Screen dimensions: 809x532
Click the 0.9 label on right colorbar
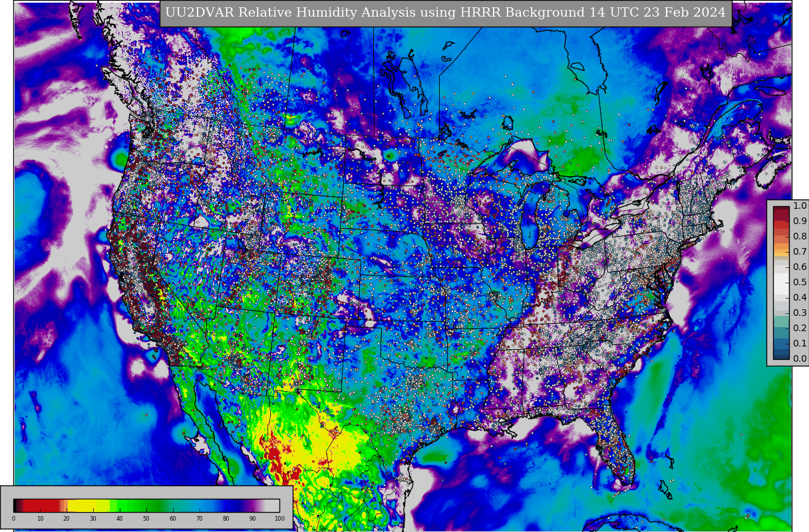click(800, 221)
